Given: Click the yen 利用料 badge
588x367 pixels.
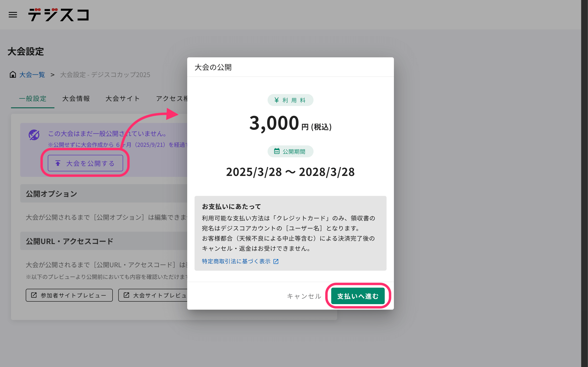Looking at the screenshot, I should click(x=290, y=100).
